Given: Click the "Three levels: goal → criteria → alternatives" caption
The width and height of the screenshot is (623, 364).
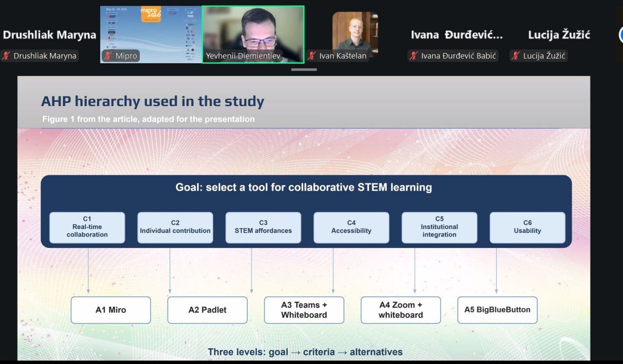Looking at the screenshot, I should pos(305,352).
